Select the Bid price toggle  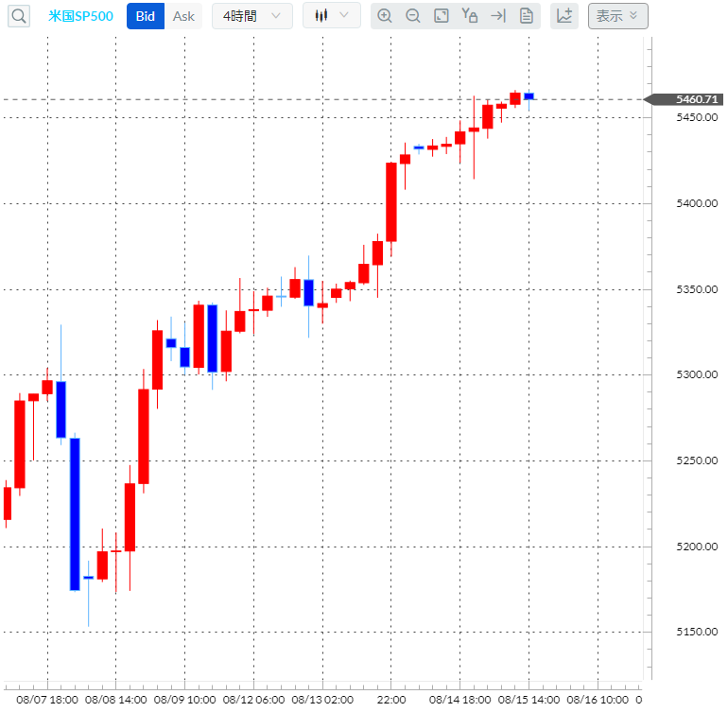[146, 16]
